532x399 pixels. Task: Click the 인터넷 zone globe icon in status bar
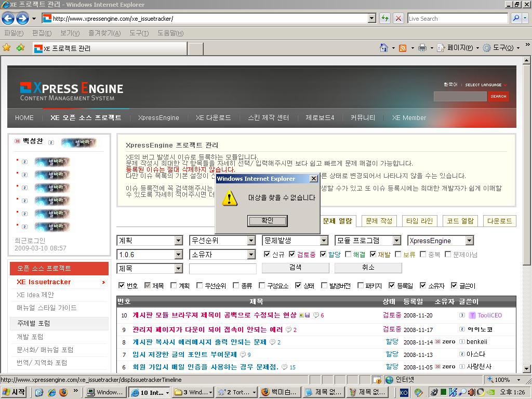click(389, 380)
